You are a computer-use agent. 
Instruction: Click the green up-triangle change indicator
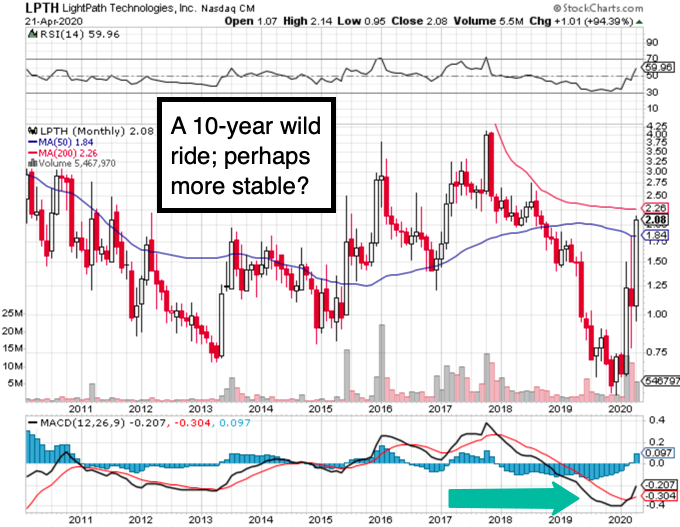click(639, 22)
